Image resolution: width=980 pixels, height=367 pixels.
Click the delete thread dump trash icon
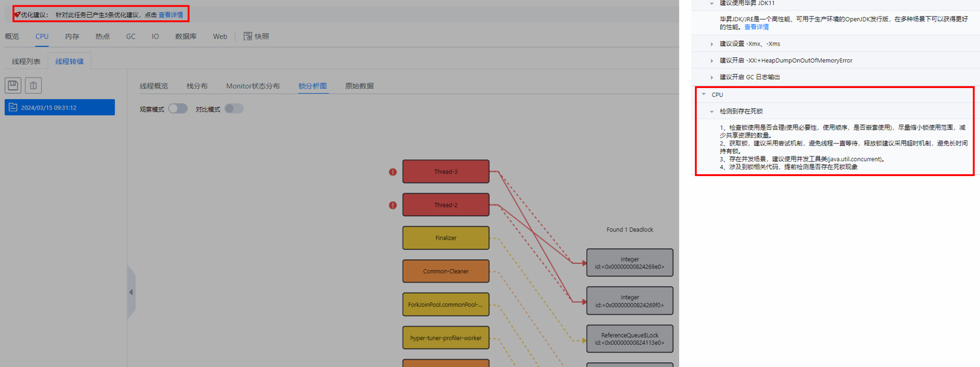(33, 85)
